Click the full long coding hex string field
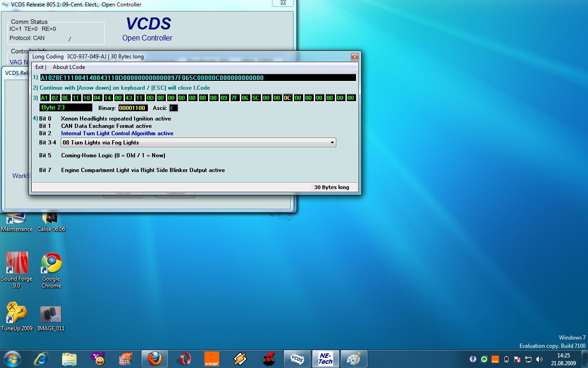Image resolution: width=588 pixels, height=368 pixels. (x=198, y=78)
